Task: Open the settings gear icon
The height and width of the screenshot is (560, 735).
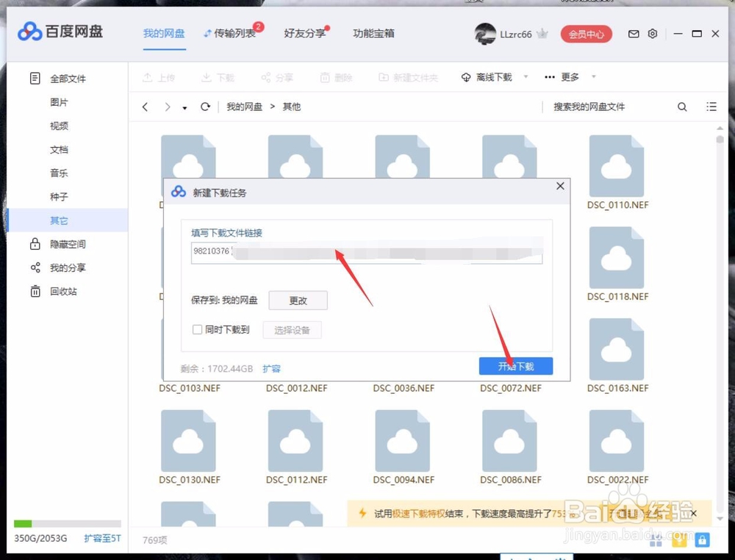Action: click(x=653, y=34)
